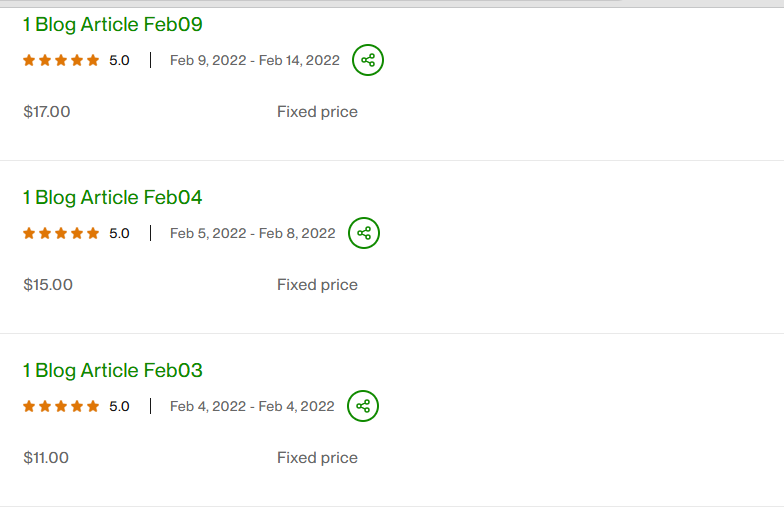Open the 1 Blog Article Feb09 job

(112, 25)
